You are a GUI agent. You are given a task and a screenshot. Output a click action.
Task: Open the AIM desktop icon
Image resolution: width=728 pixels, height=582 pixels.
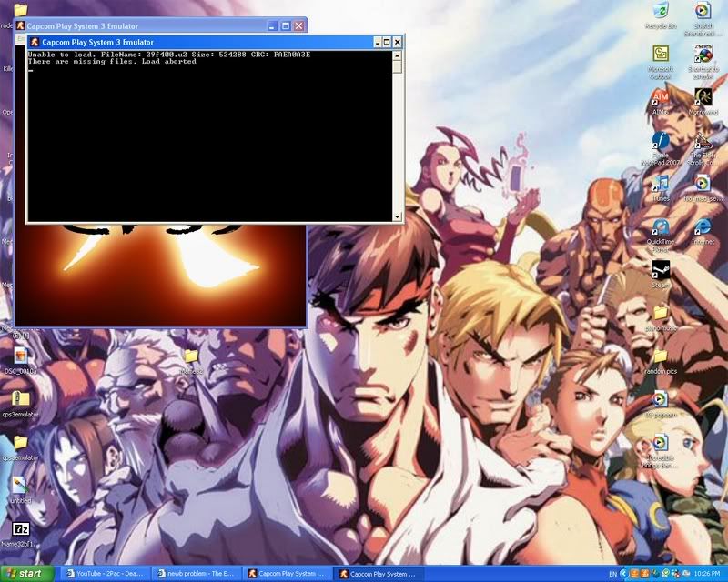(x=661, y=97)
